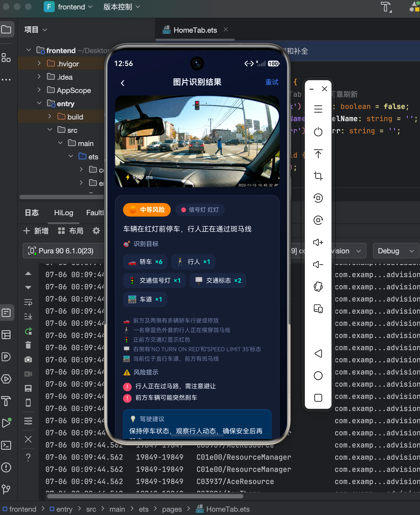Open the emulator hamburger menu
The image size is (420, 515).
pyautogui.click(x=318, y=109)
